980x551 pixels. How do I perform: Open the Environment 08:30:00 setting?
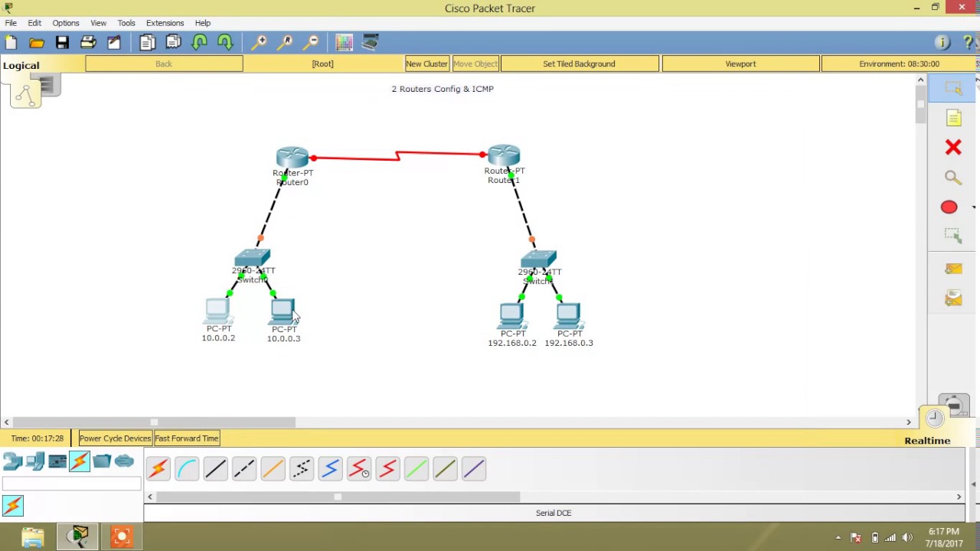click(899, 64)
